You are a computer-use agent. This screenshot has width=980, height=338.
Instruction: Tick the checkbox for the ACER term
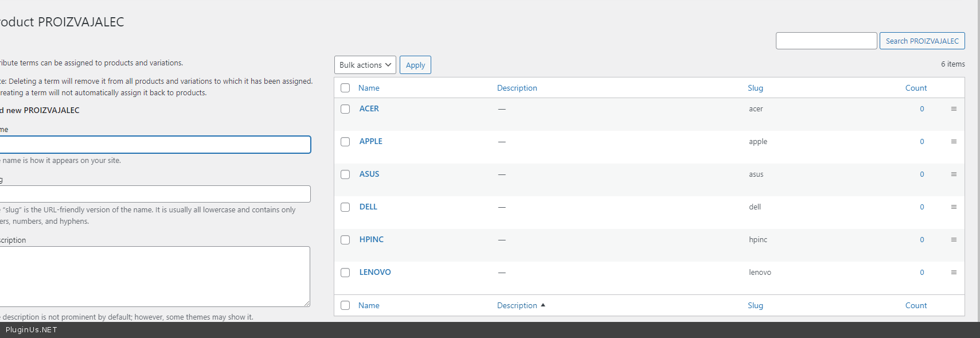(345, 109)
